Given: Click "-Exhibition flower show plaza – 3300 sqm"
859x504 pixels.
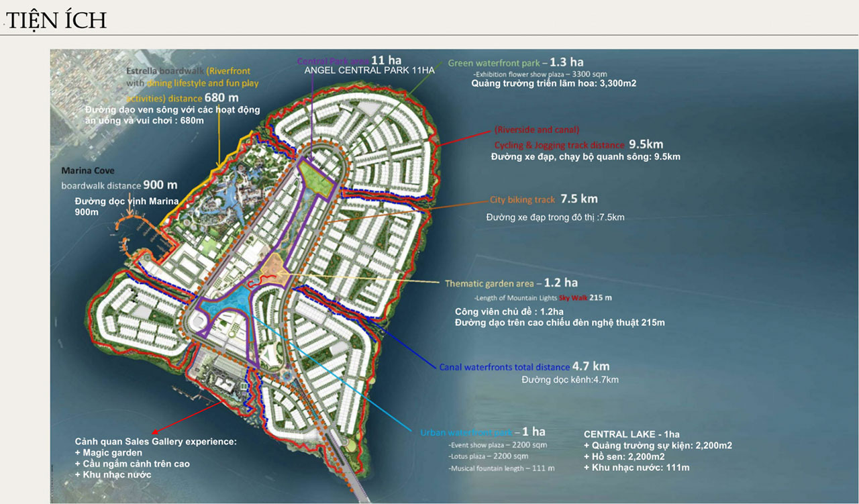Looking at the screenshot, I should tap(540, 74).
